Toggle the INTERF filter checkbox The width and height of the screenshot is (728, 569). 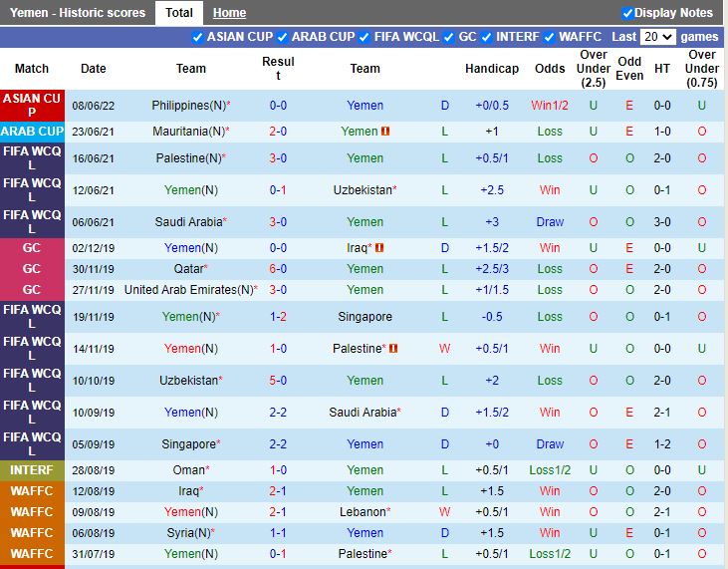coord(486,37)
